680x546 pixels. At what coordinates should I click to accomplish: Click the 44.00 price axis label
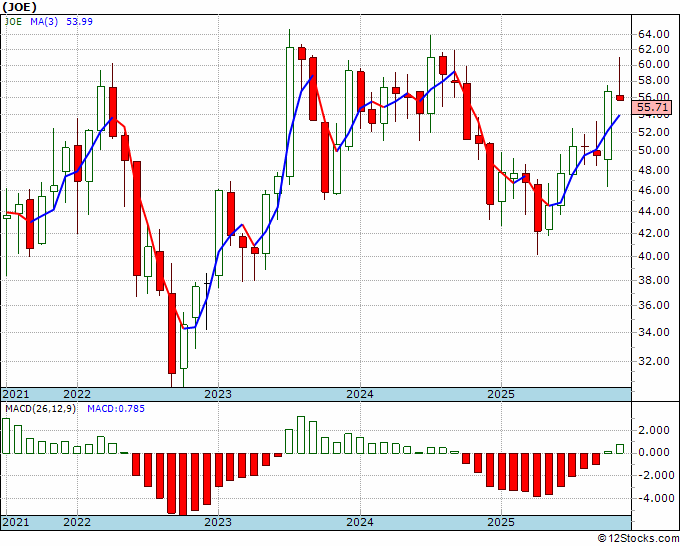(654, 211)
